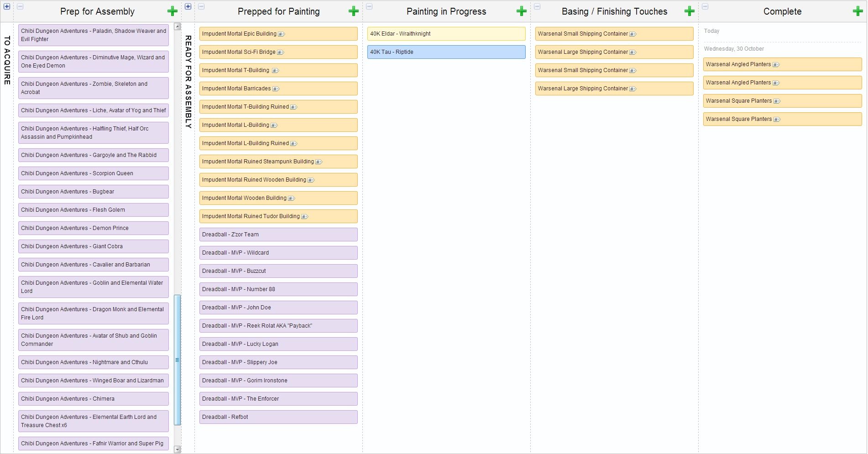868x454 pixels.
Task: Open the Dreadball - MVP - Reek Rolat card
Action: [278, 326]
